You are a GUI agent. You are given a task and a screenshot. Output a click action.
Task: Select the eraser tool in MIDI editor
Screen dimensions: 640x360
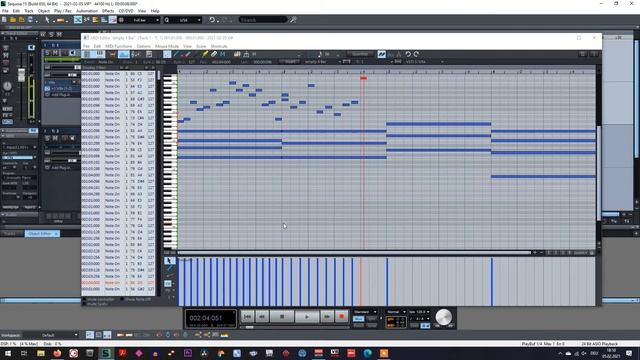(214, 54)
